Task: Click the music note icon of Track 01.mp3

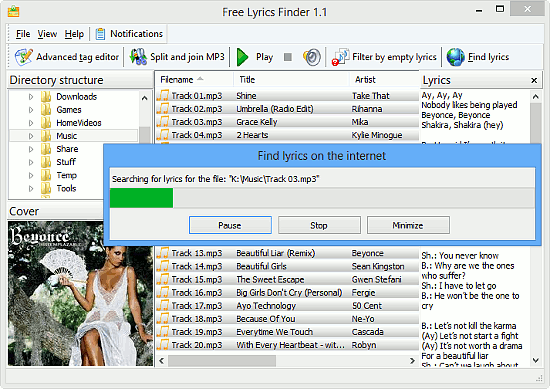Action: pos(162,96)
